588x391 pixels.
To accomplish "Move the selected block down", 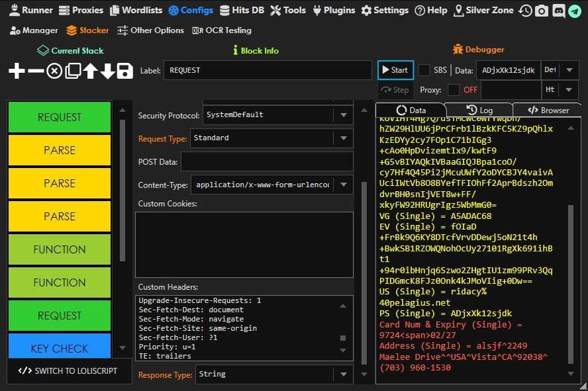I will click(107, 71).
